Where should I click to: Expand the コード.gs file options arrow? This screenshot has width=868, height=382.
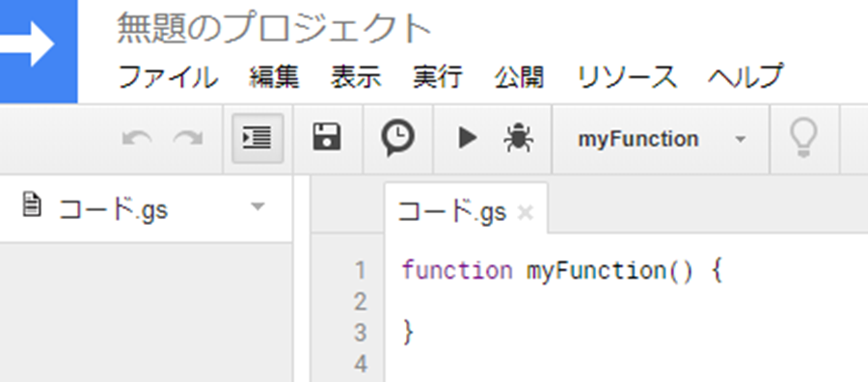[x=258, y=206]
